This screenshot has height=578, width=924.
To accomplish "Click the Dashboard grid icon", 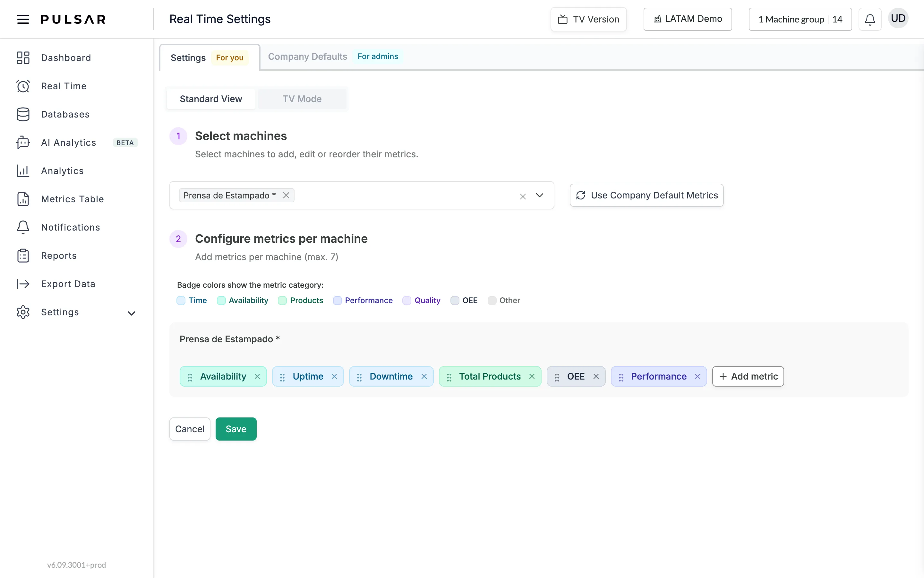I will [x=23, y=58].
